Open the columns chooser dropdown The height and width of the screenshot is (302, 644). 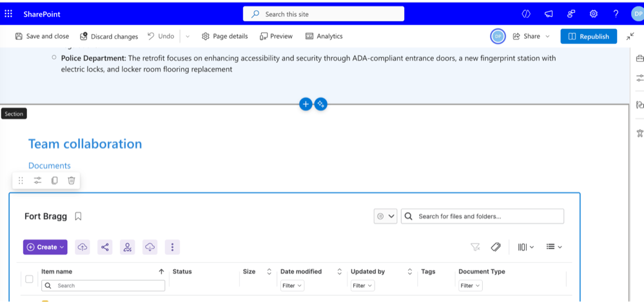click(526, 247)
